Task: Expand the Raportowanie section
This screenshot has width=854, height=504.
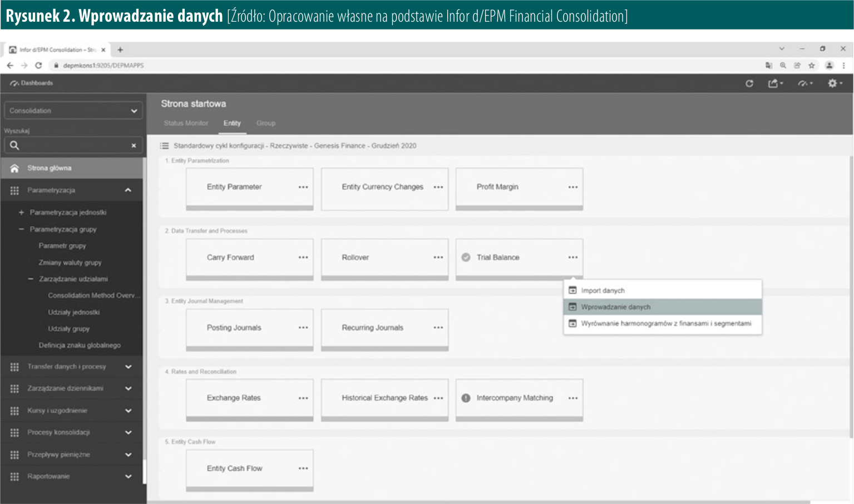Action: tap(128, 476)
